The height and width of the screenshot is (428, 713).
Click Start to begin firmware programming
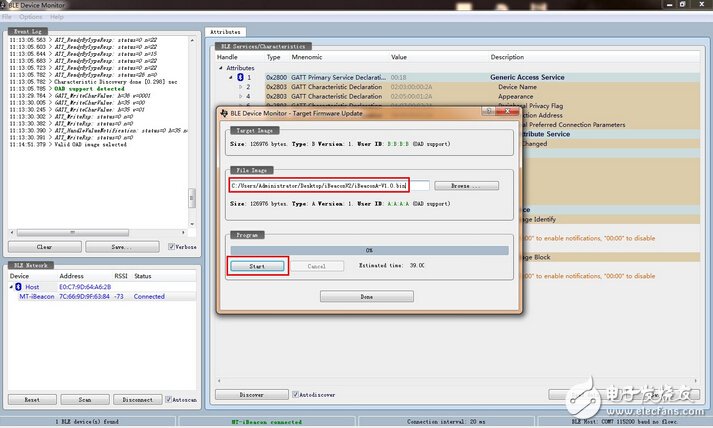(257, 266)
